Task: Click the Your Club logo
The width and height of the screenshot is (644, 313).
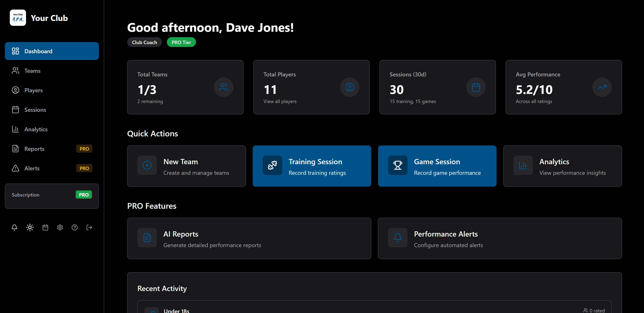Action: (18, 17)
